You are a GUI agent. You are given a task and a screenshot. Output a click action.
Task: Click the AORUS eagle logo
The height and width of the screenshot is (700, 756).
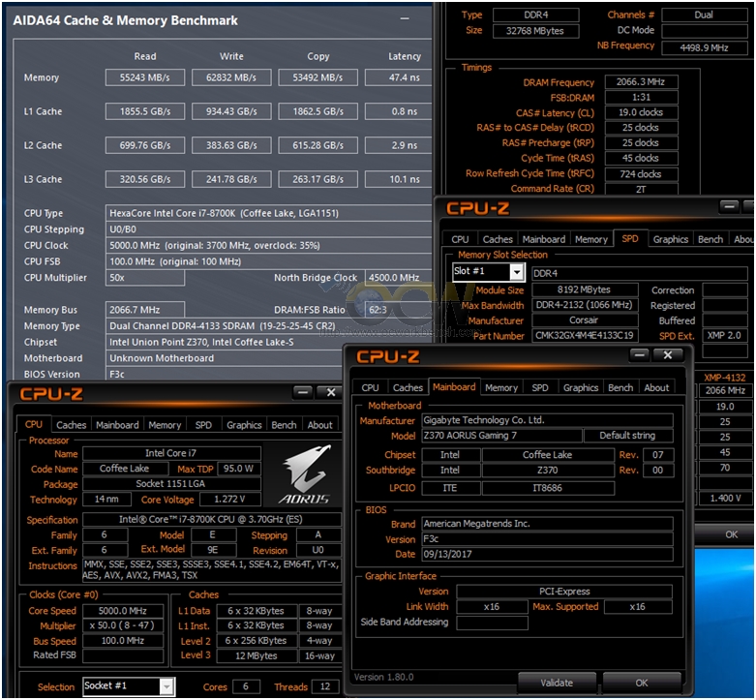click(305, 474)
